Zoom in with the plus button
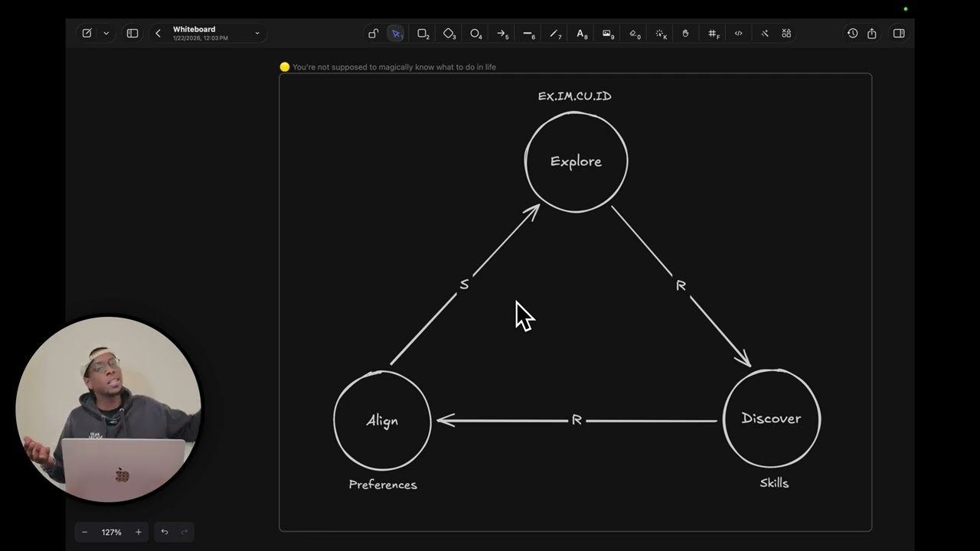980x551 pixels. tap(139, 532)
